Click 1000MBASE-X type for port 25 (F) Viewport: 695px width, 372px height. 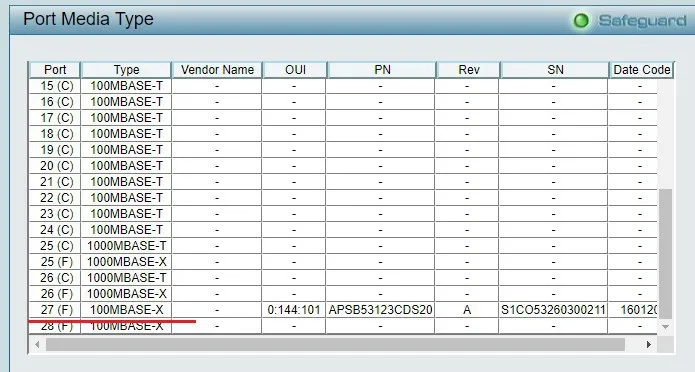pos(127,261)
